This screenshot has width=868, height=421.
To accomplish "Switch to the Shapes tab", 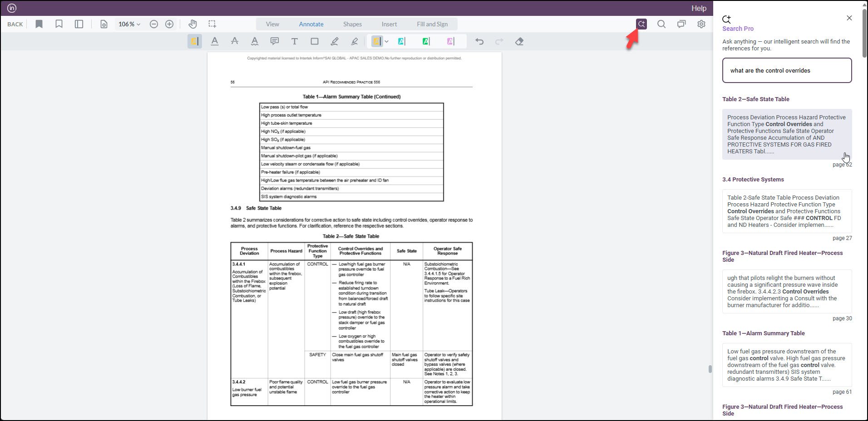I will coord(352,24).
